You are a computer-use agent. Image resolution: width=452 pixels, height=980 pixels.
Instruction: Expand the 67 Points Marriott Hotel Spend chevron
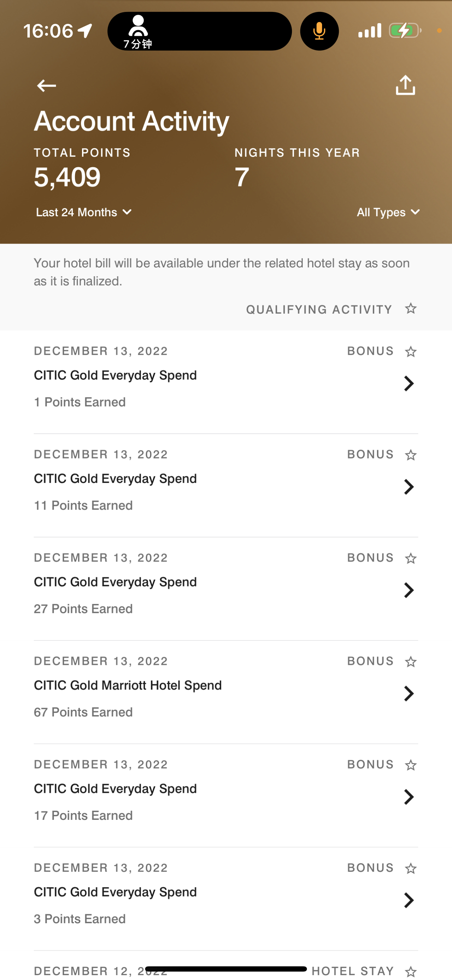(409, 694)
